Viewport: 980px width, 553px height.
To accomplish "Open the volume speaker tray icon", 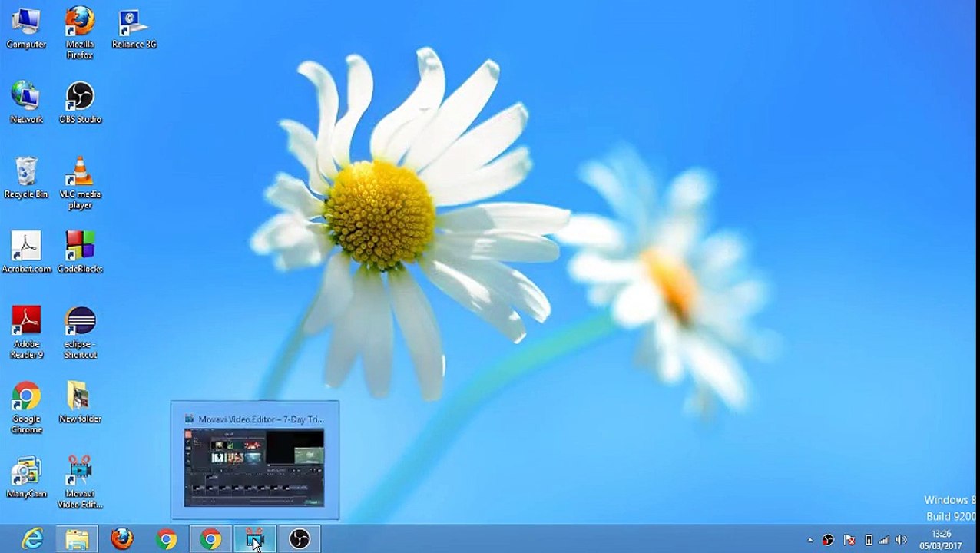I will pos(901,540).
